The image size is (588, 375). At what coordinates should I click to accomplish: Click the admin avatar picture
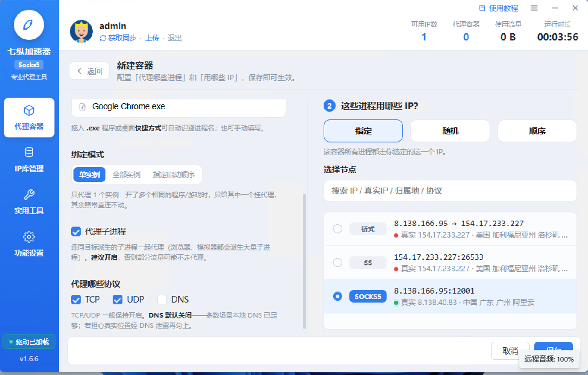[x=81, y=31]
